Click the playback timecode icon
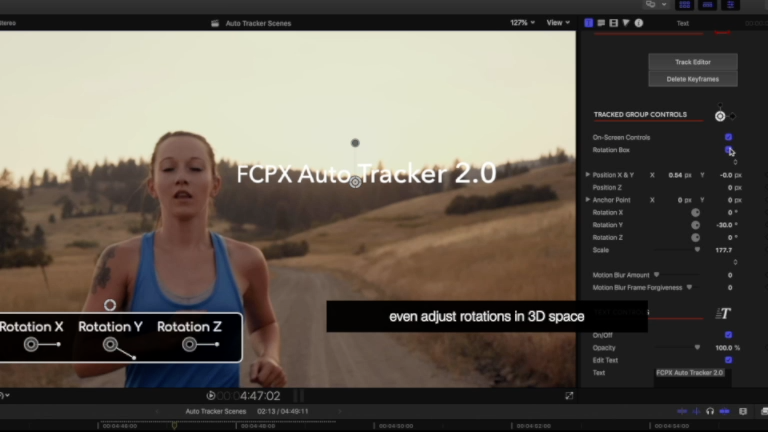The height and width of the screenshot is (432, 768). click(211, 396)
